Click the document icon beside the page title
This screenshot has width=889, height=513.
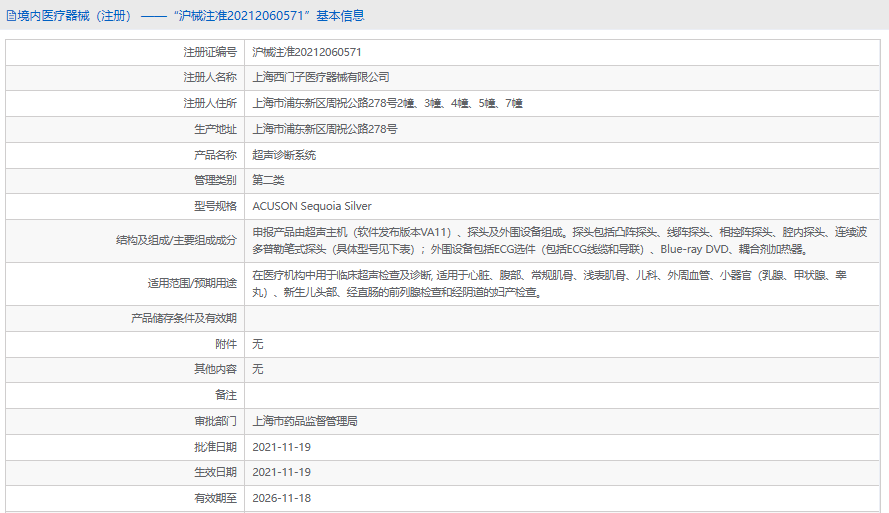(x=11, y=16)
